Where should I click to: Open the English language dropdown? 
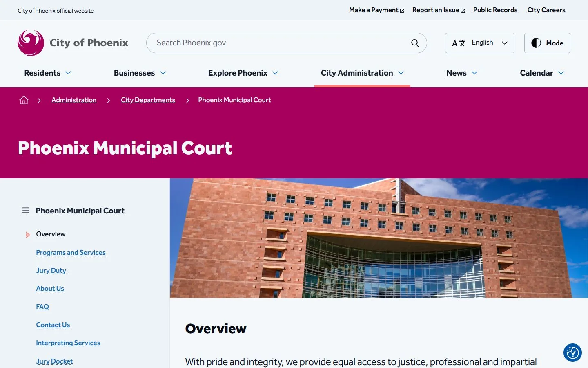(x=480, y=43)
